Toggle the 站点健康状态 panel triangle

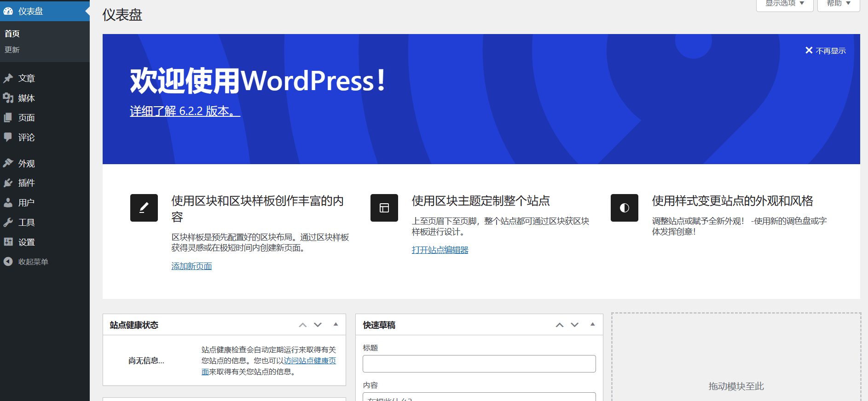pyautogui.click(x=336, y=325)
